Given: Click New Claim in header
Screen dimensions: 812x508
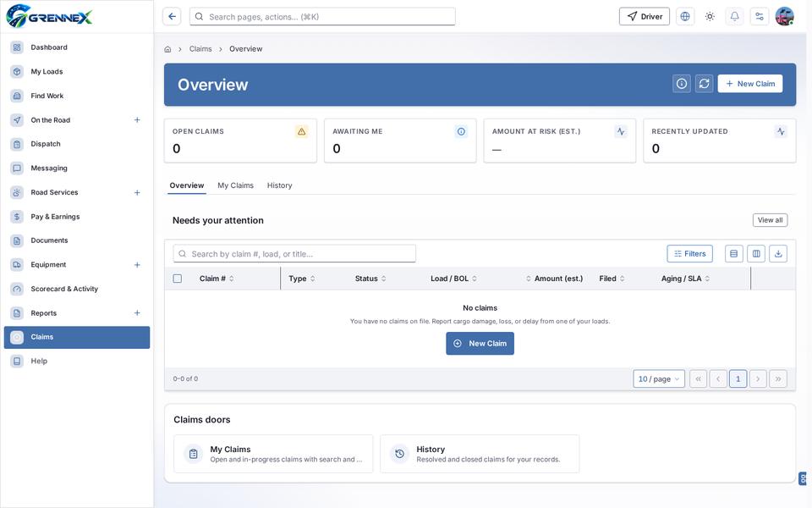Looking at the screenshot, I should (750, 84).
